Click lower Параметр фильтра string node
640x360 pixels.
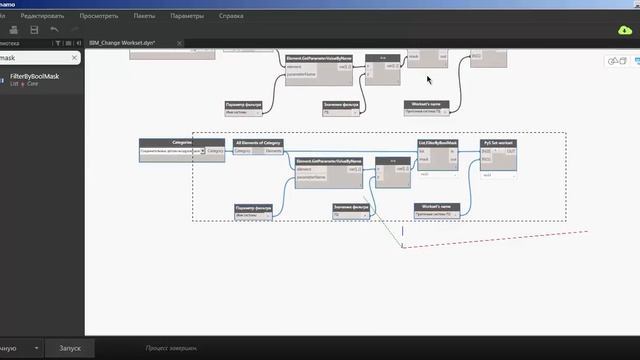[253, 212]
